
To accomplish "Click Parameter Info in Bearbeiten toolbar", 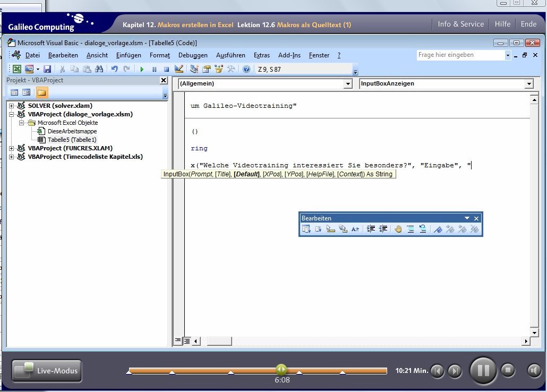I will tap(343, 229).
